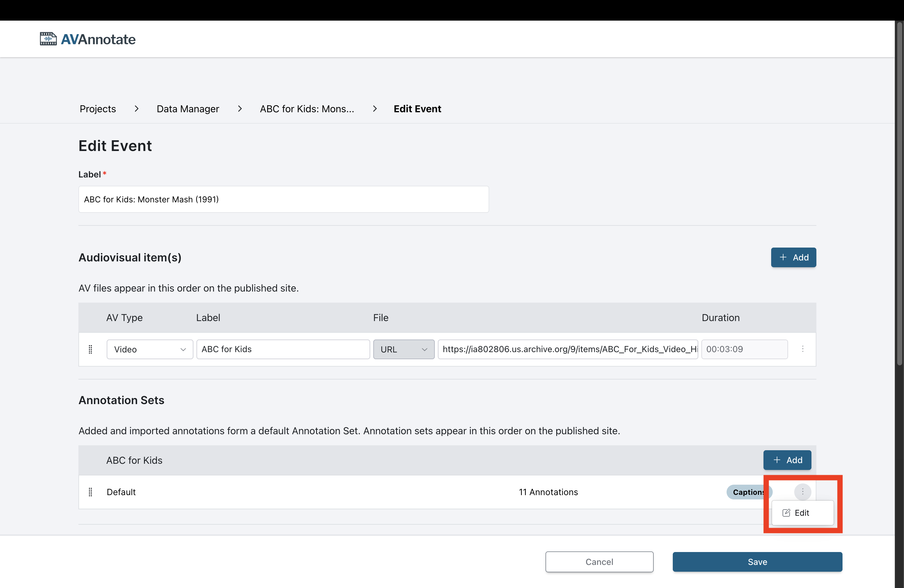The image size is (904, 588).
Task: Click the drag handle on the Default annotation set
Action: coord(90,492)
